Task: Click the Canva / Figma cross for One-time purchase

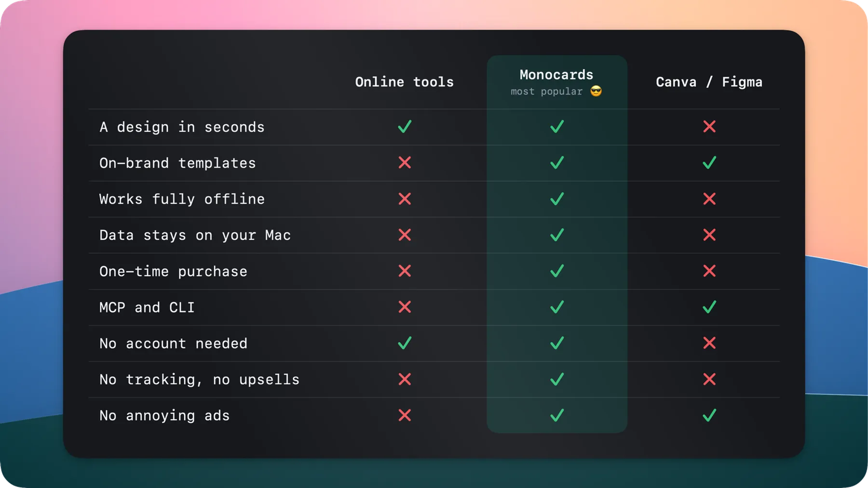Action: pos(709,271)
